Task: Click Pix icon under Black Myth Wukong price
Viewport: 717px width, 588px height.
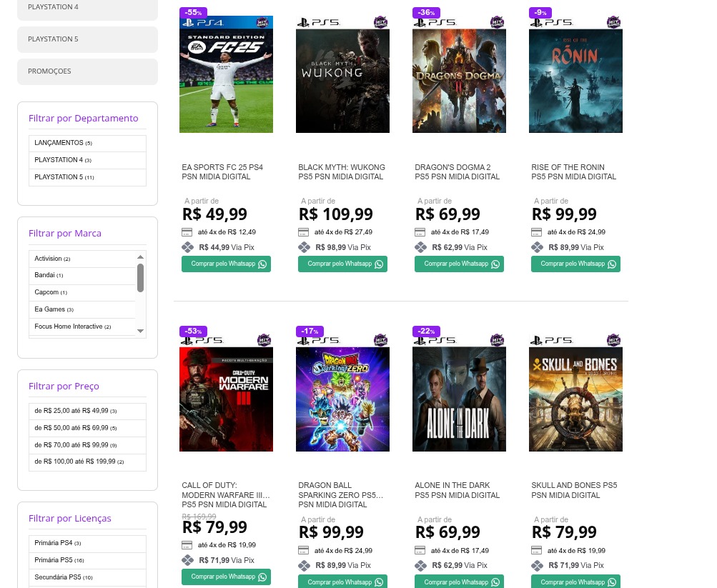Action: (x=304, y=248)
